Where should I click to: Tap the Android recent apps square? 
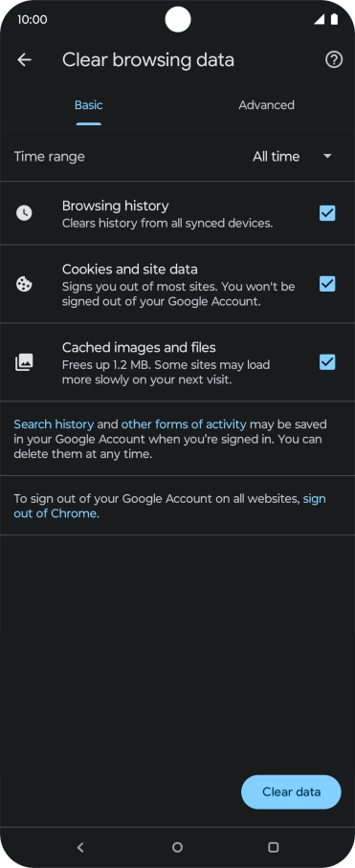point(273,847)
